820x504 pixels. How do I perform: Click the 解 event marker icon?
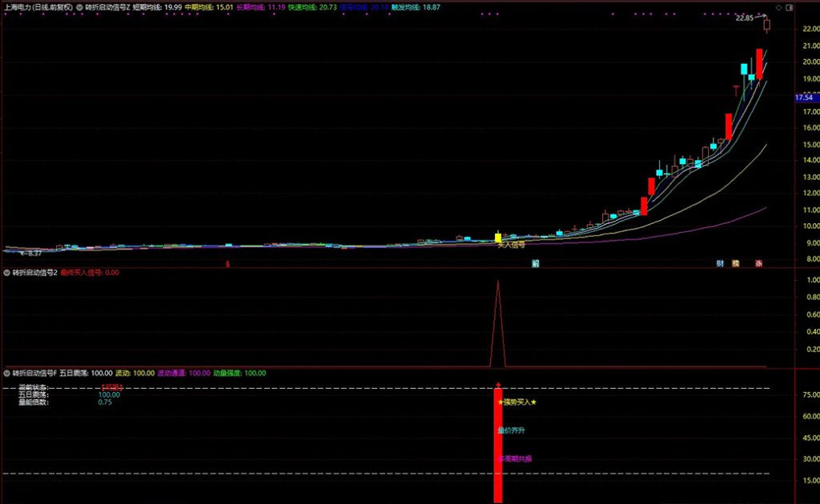pos(535,262)
